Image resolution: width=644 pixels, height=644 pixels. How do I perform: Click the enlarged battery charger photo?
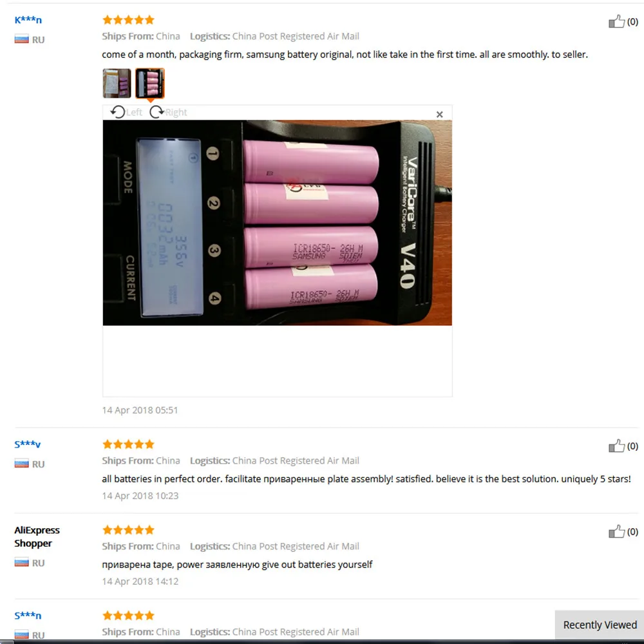pos(277,223)
